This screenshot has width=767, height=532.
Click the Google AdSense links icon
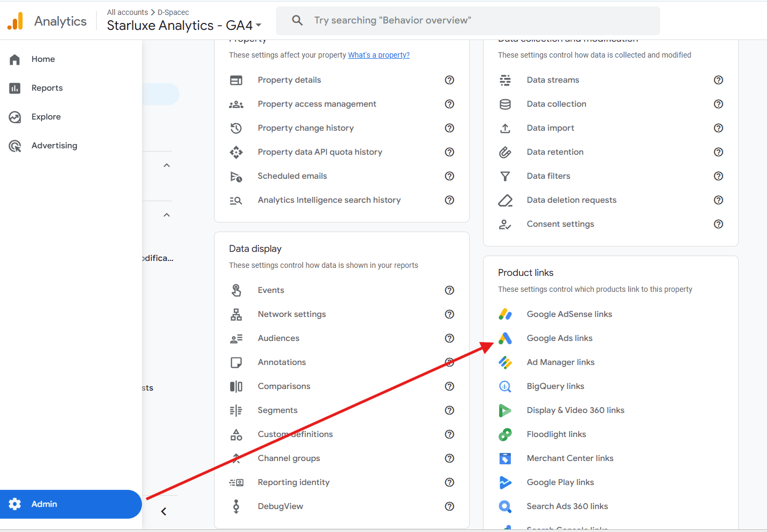505,314
